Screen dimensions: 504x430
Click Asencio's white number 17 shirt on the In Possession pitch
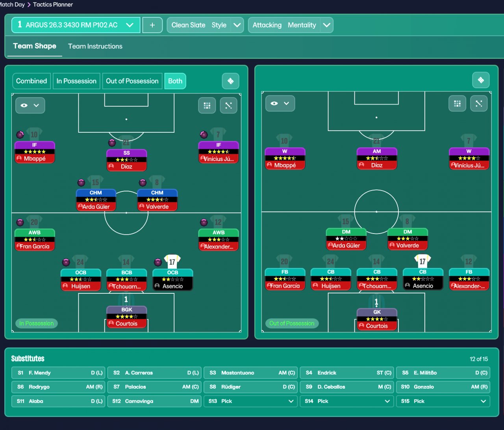point(172,261)
